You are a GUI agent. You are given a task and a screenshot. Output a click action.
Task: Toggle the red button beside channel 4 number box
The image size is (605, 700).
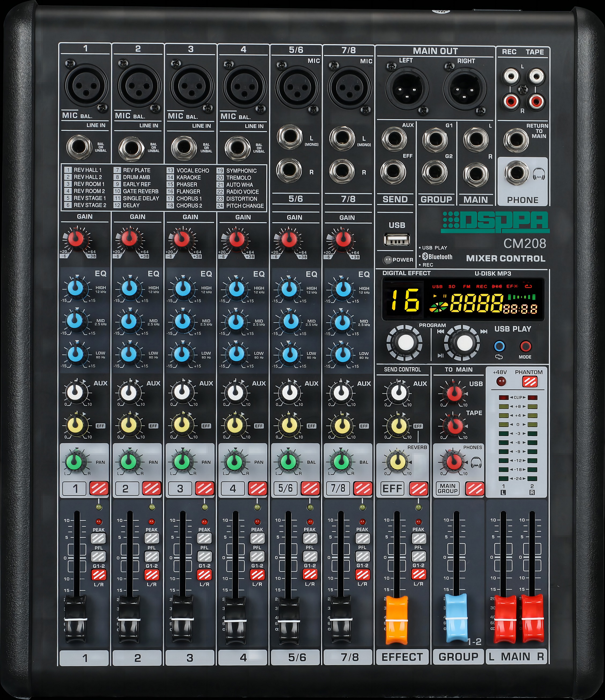point(257,488)
